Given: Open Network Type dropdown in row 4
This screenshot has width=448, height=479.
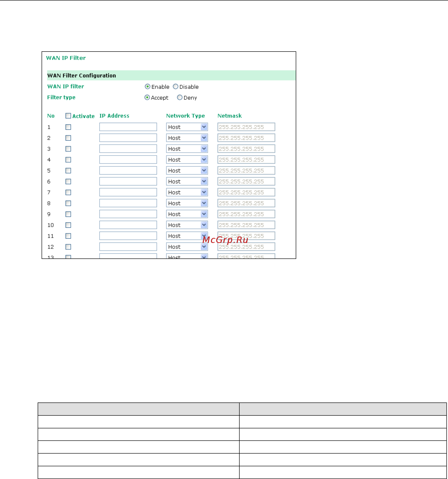Looking at the screenshot, I should [x=187, y=160].
